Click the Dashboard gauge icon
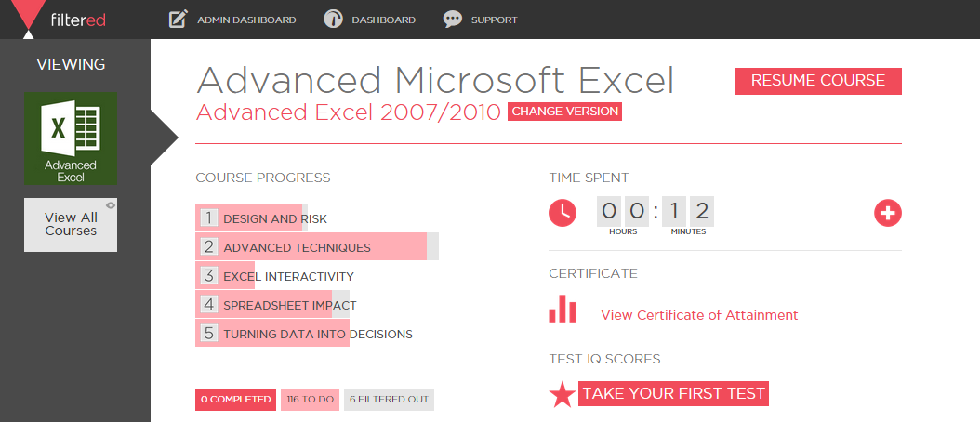This screenshot has width=980, height=422. click(x=333, y=20)
